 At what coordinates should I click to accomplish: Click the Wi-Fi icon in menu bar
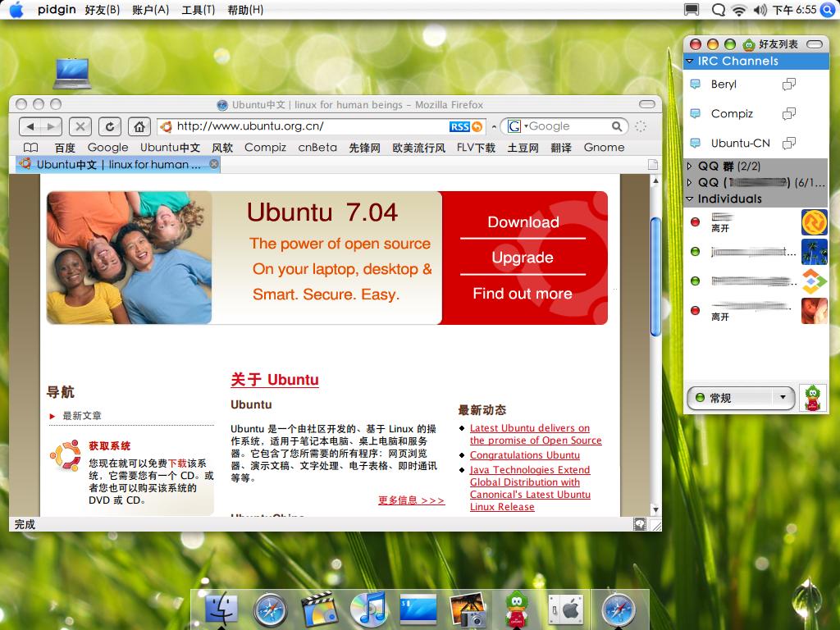tap(739, 10)
